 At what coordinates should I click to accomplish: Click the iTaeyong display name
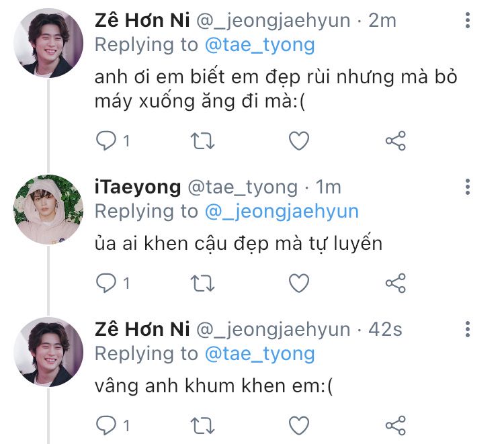click(x=137, y=187)
